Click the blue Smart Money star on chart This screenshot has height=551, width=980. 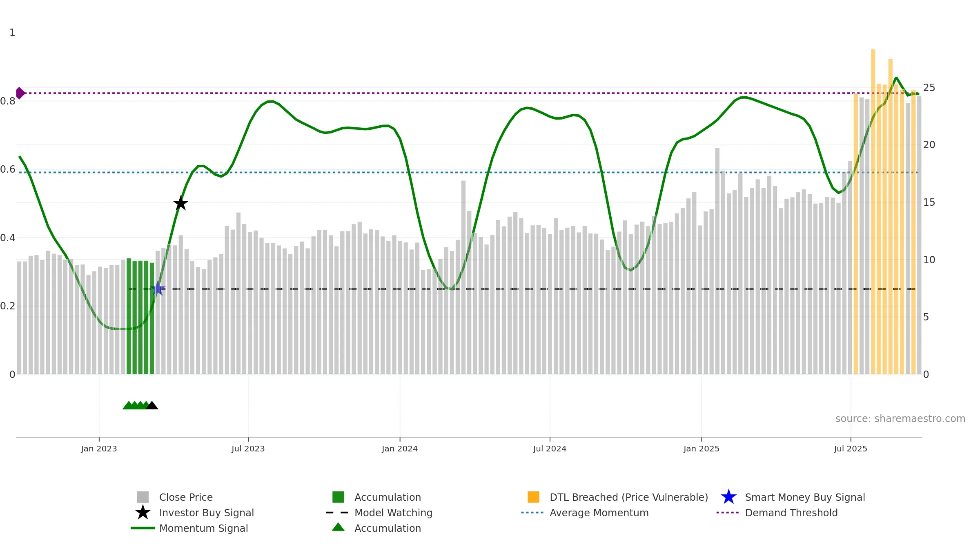point(158,289)
